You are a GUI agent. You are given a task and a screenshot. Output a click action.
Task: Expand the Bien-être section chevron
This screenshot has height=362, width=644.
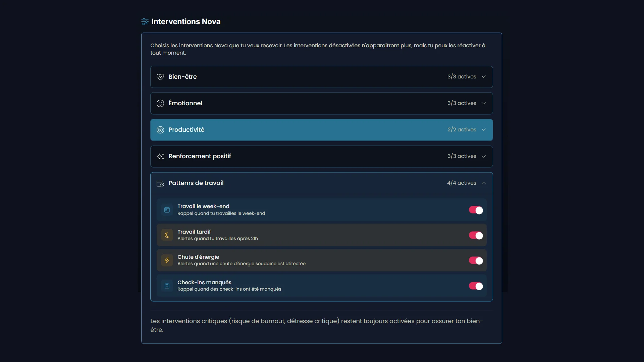pyautogui.click(x=483, y=77)
